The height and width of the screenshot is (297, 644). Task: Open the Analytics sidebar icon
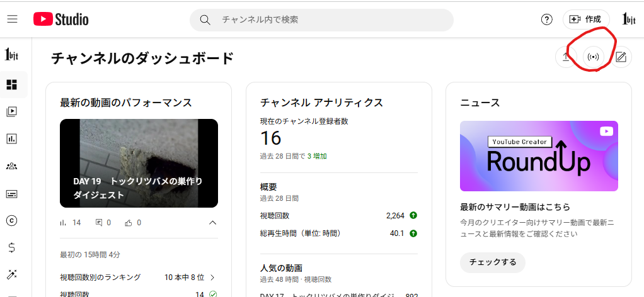click(12, 138)
